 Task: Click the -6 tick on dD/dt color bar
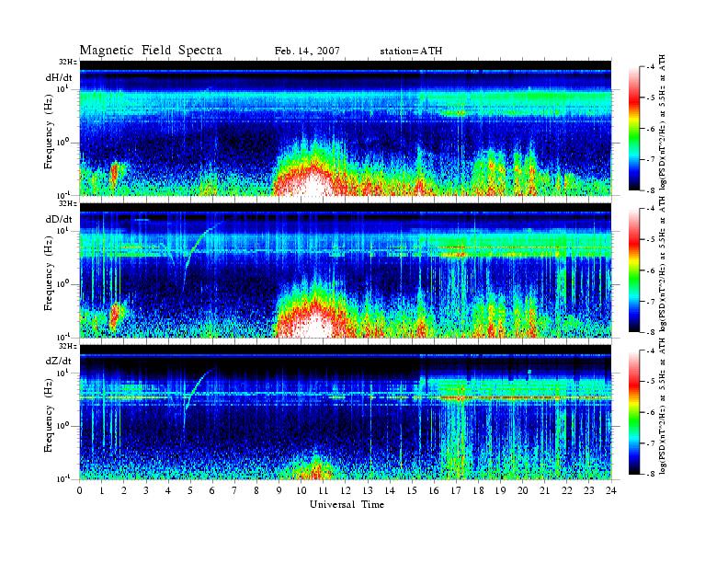point(652,270)
